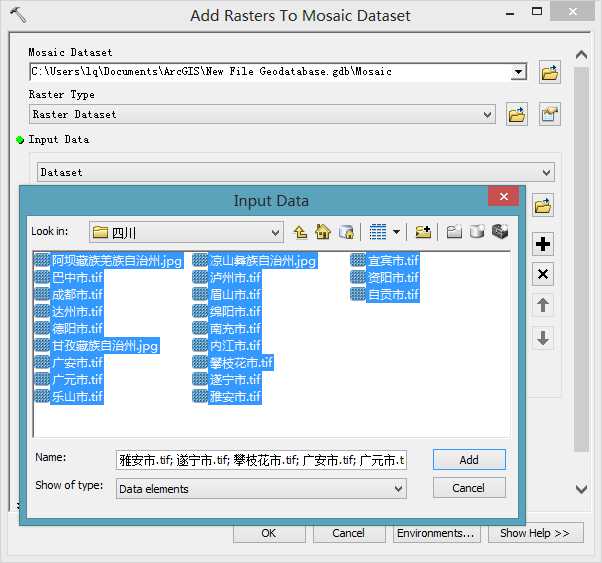Browse for Raster Type folder icon

click(516, 114)
